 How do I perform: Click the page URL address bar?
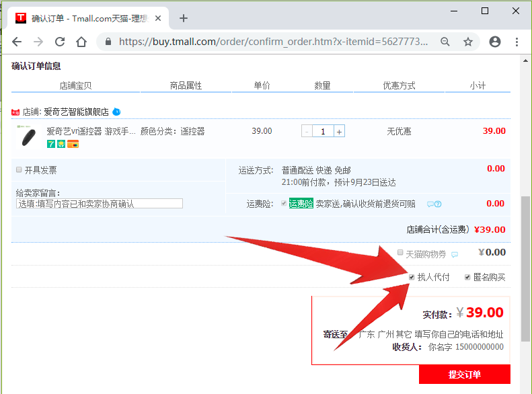pyautogui.click(x=274, y=42)
